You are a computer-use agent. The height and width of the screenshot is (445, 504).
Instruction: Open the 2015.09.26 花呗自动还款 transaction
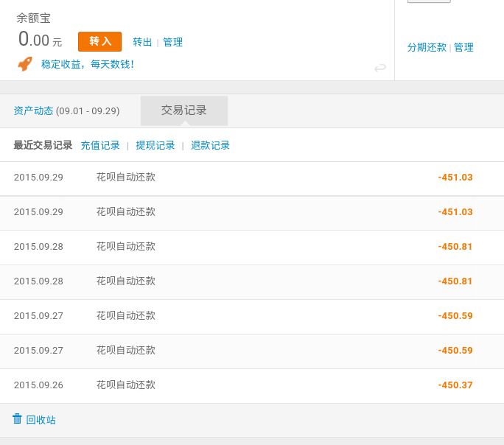[x=126, y=385]
